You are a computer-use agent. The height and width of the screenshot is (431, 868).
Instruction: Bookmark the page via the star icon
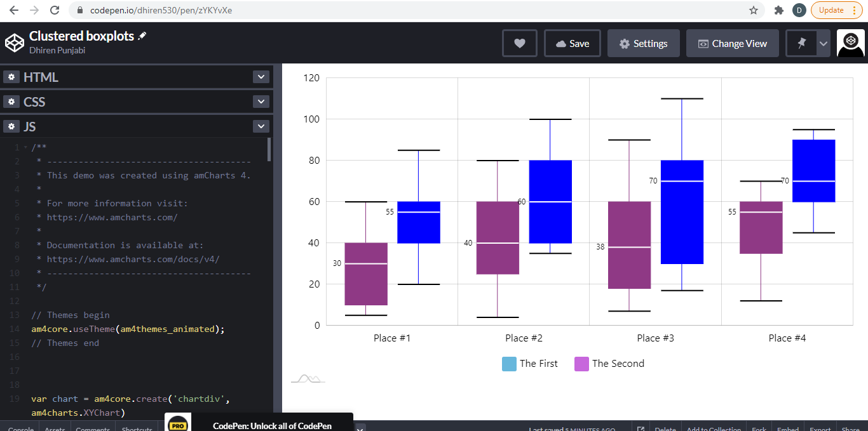[754, 10]
